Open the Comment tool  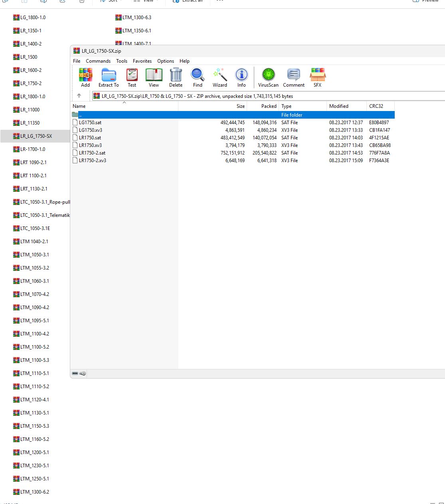294,77
